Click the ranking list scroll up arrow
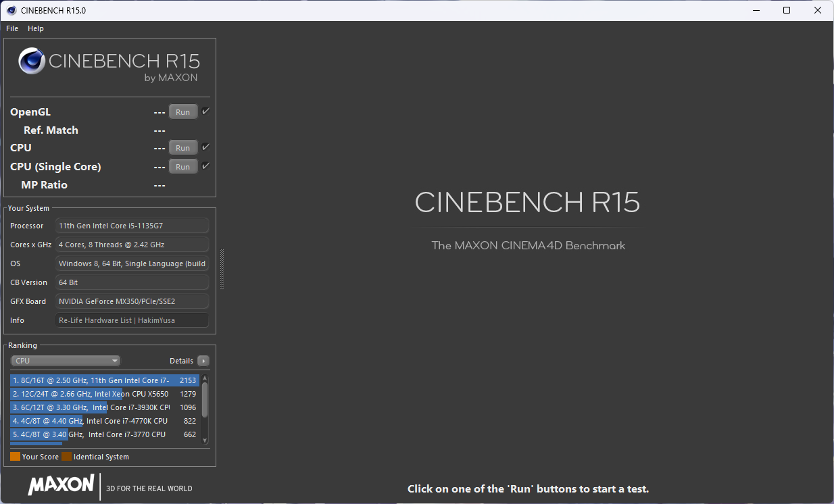The height and width of the screenshot is (504, 834). (x=205, y=378)
